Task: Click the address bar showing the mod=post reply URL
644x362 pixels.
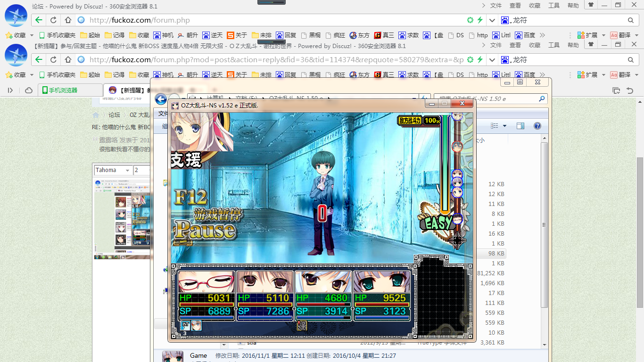Action: coord(276,60)
